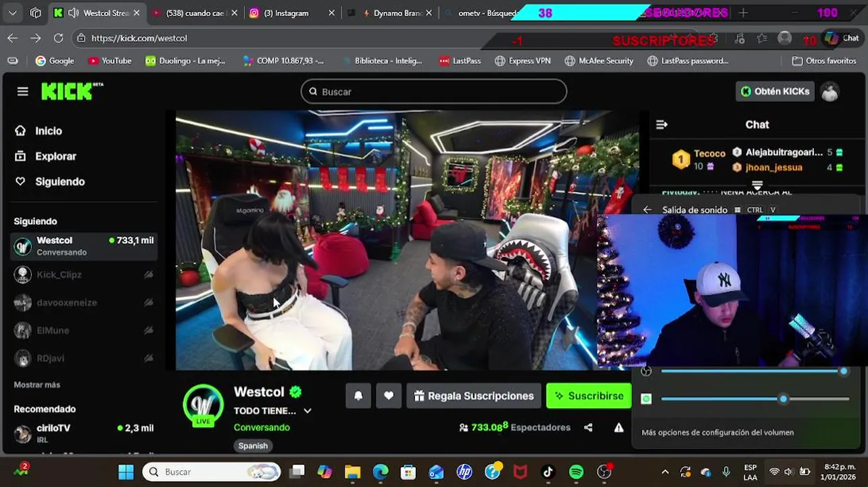868x487 pixels.
Task: Open the Duolingo bookmark
Action: point(185,61)
